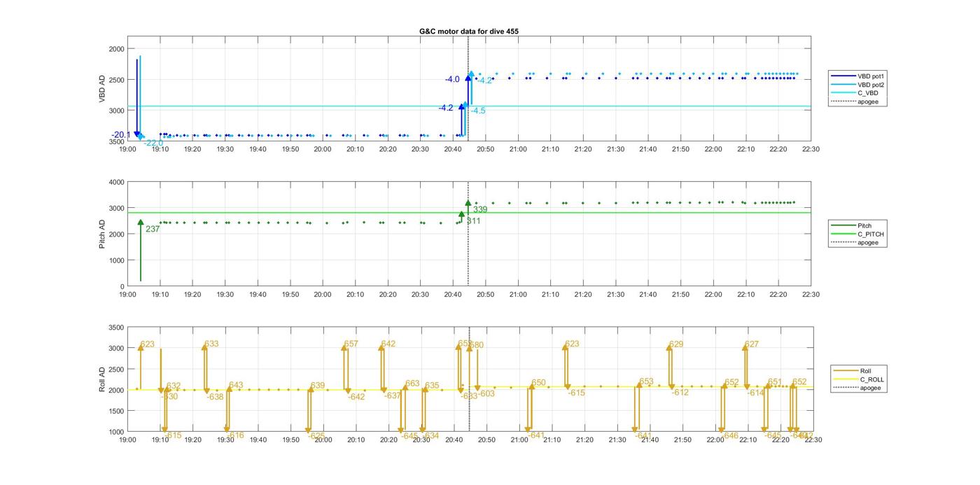Click the "-4.0" VBD annotation
Screen dimensions: 980x485
click(452, 80)
